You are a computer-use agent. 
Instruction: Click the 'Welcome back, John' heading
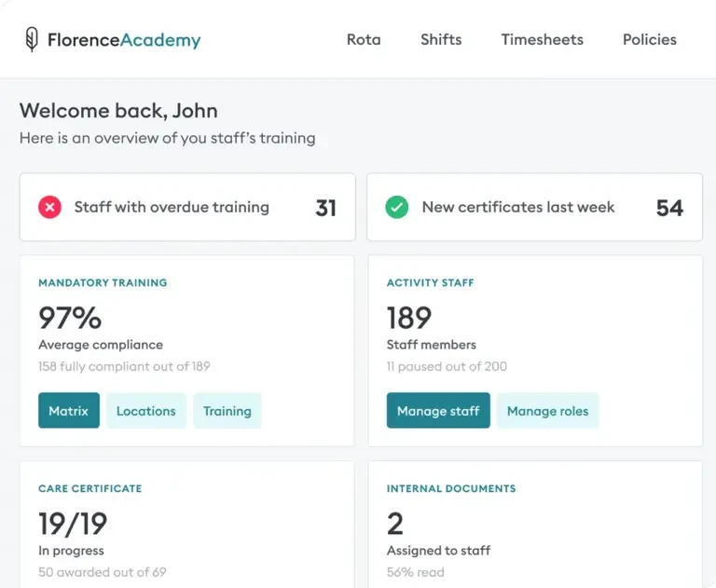pyautogui.click(x=118, y=111)
